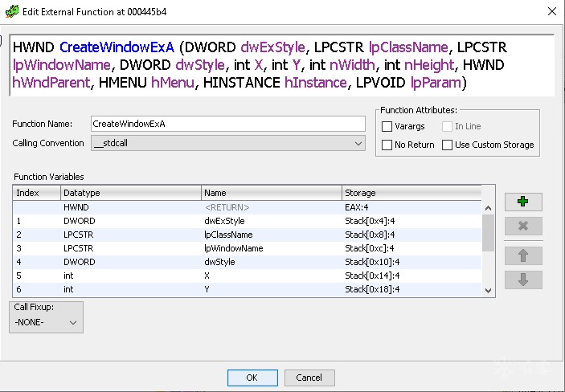Toggle the In Line checkbox
This screenshot has width=565, height=392.
[447, 126]
